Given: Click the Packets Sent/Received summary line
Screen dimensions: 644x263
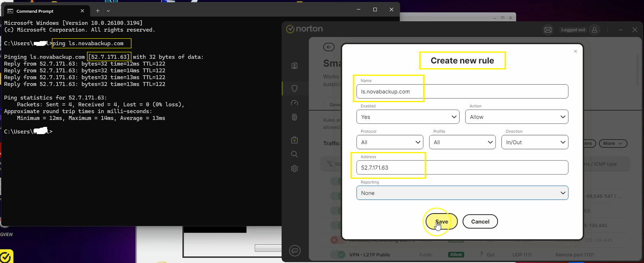Looking at the screenshot, I should [101, 105].
